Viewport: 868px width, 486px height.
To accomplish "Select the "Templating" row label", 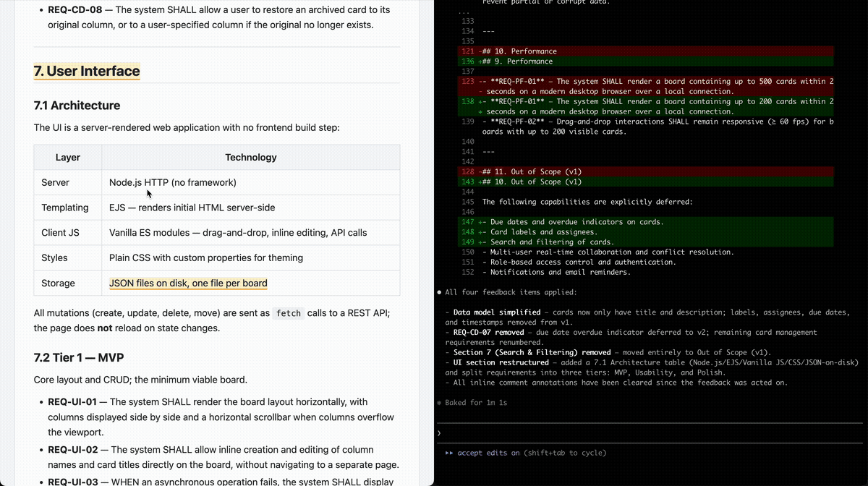I will (x=65, y=208).
